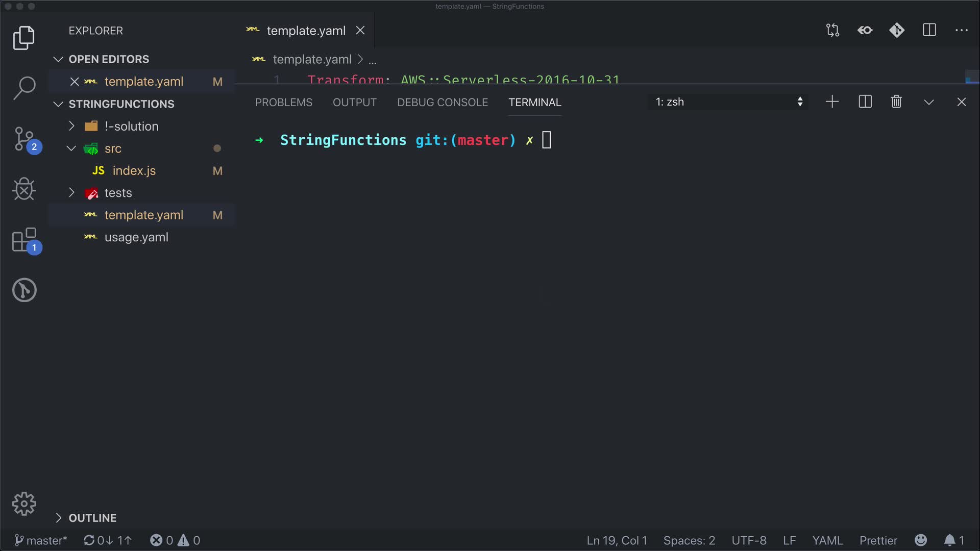Open the Debug view bug icon

coord(24,189)
